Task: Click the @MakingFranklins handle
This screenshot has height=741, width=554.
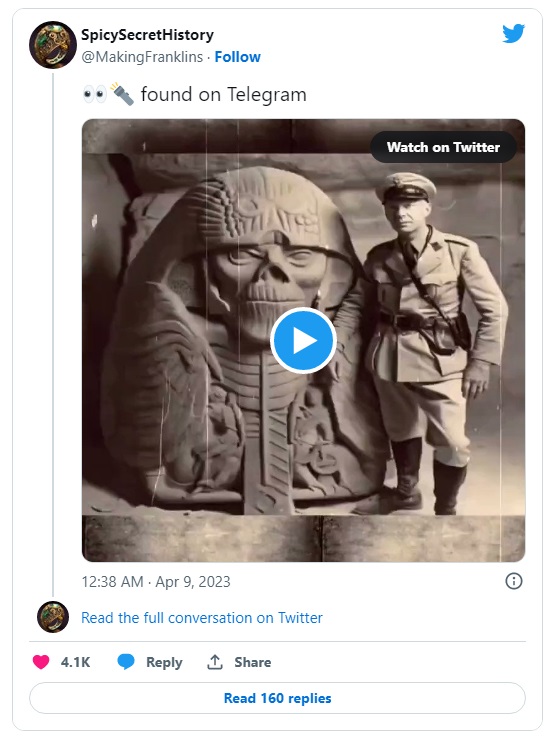Action: 142,57
